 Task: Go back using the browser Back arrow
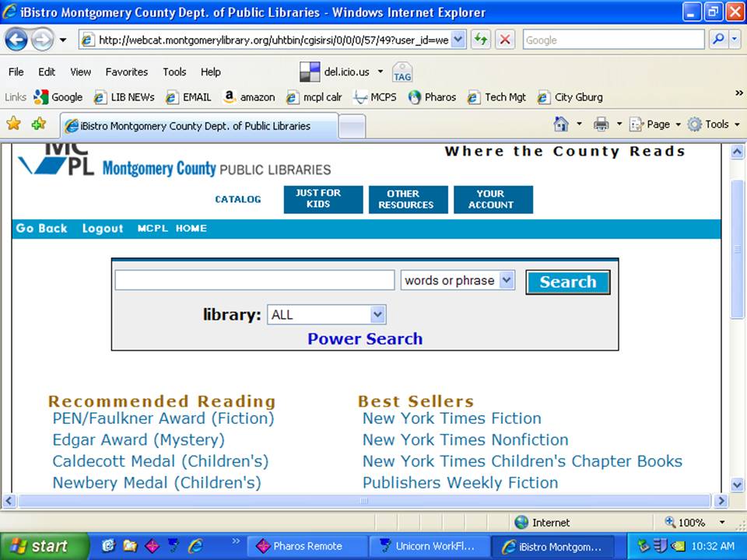tap(16, 40)
